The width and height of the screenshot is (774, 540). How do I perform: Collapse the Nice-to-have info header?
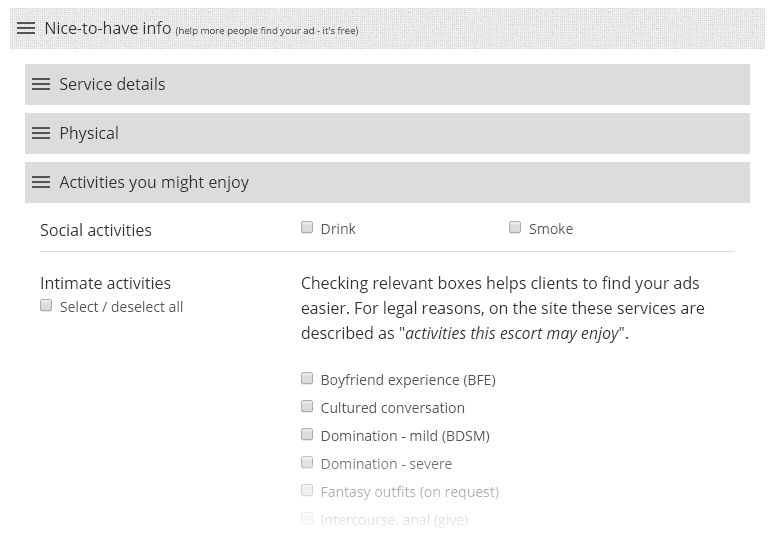(x=387, y=28)
